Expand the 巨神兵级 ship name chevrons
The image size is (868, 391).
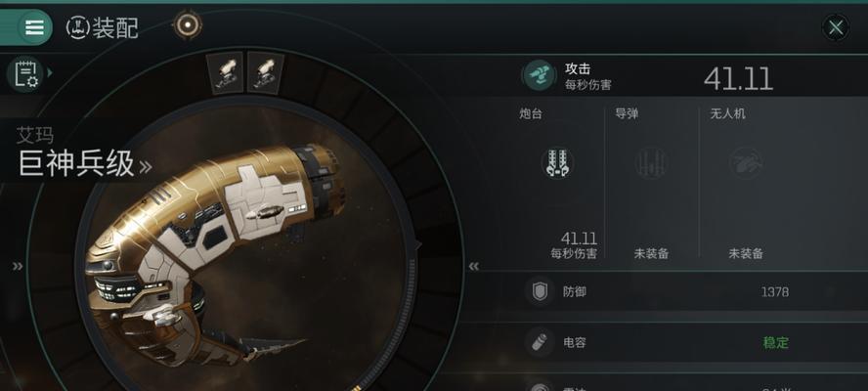point(145,166)
